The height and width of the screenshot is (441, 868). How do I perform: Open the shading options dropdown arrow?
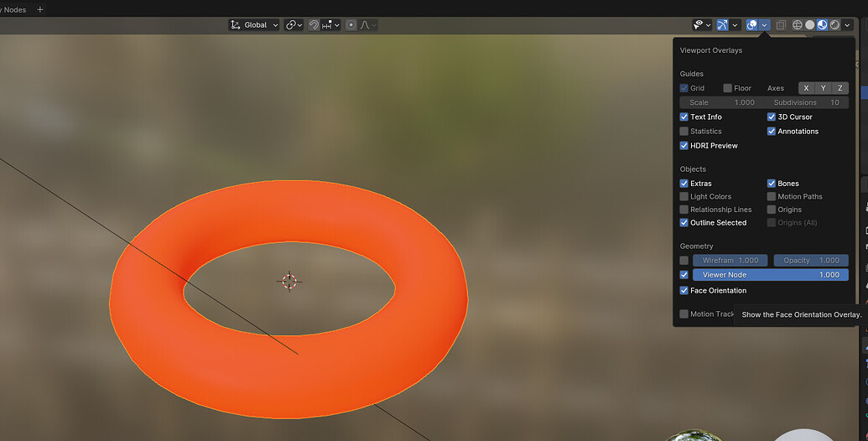(x=847, y=25)
